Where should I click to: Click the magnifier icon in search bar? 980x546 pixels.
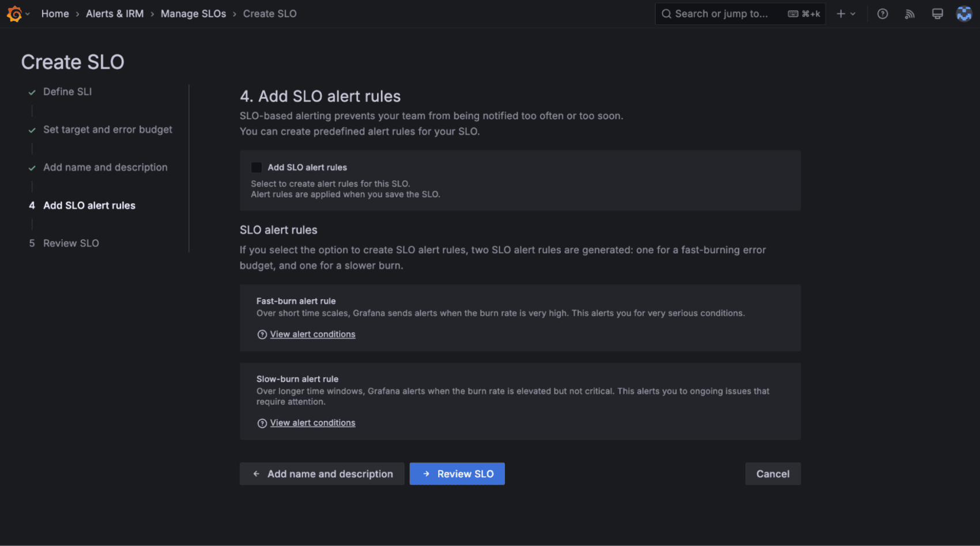(666, 14)
